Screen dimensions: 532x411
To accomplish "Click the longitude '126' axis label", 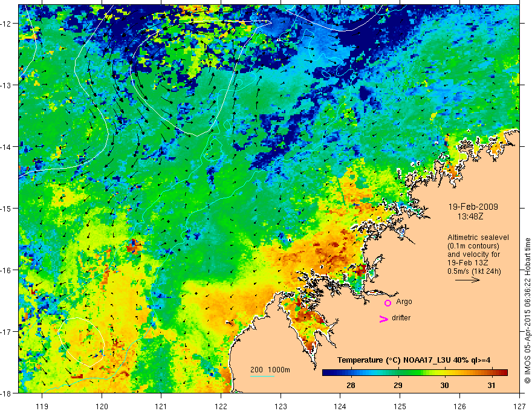I will tap(459, 406).
